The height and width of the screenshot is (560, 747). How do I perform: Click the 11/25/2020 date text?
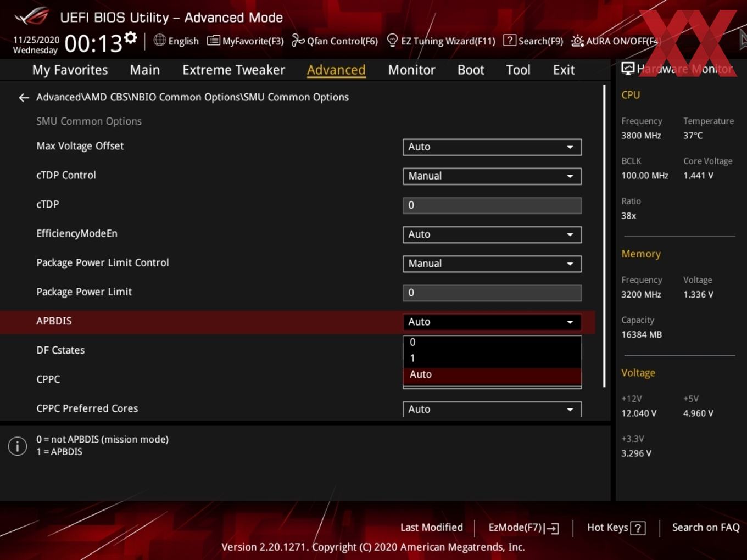coord(36,40)
